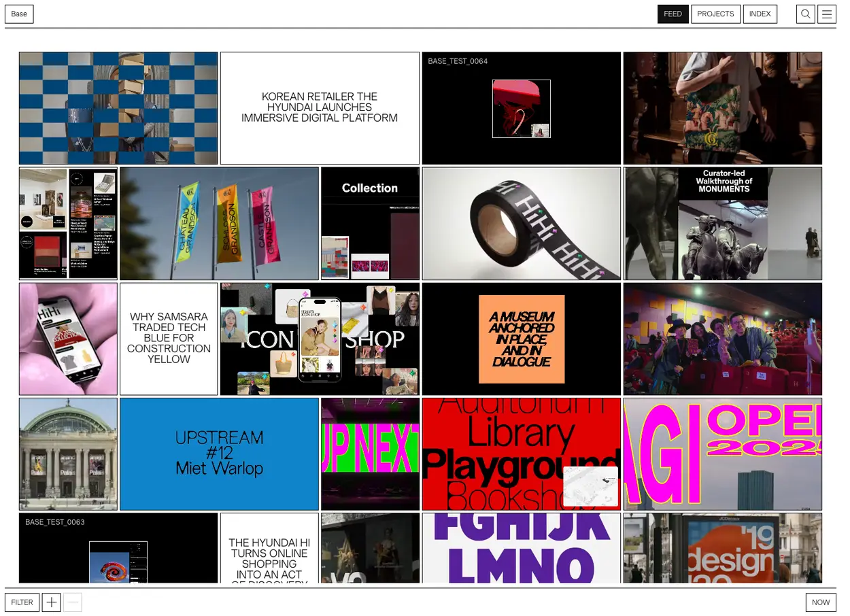Open the purple FGHIJK LMNO alphabet tile

coord(522,548)
